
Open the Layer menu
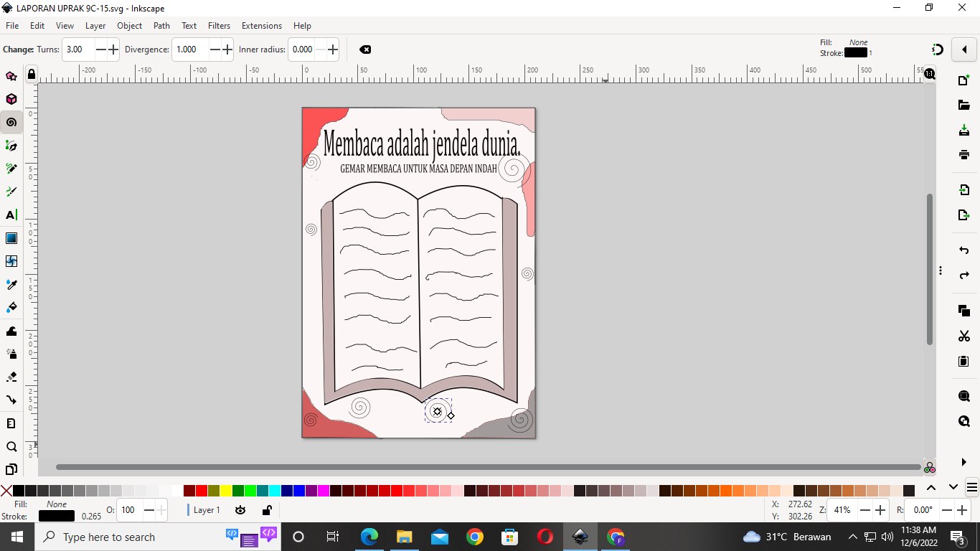95,25
